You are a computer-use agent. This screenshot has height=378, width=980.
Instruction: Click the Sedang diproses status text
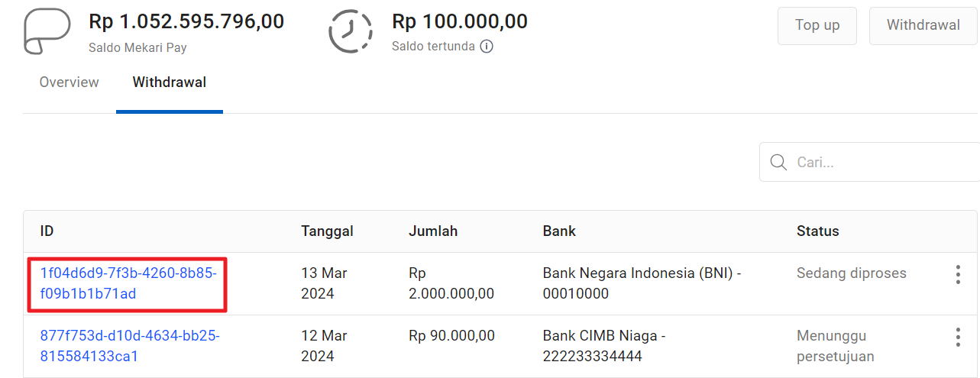851,273
